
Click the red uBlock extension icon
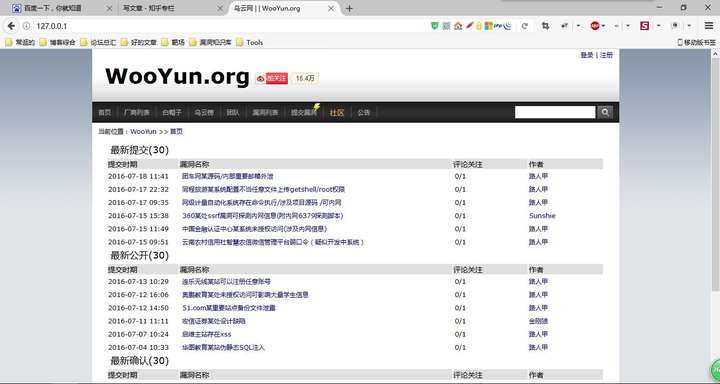pyautogui.click(x=595, y=26)
